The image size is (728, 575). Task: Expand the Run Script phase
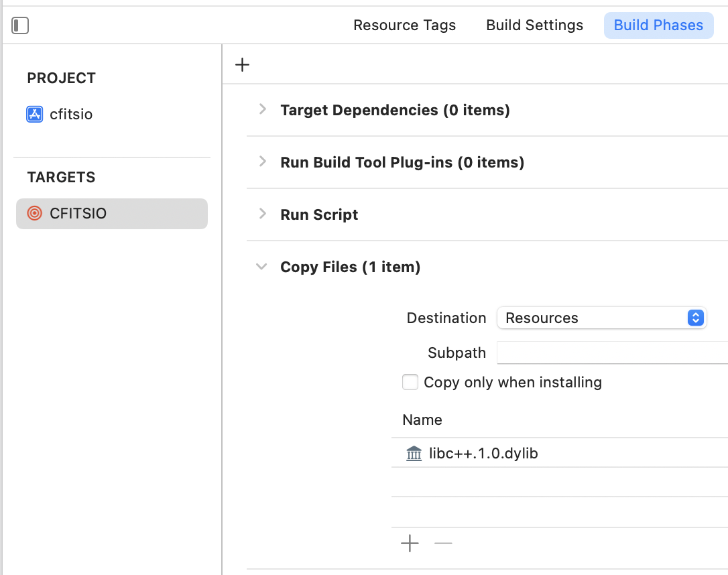coord(262,214)
